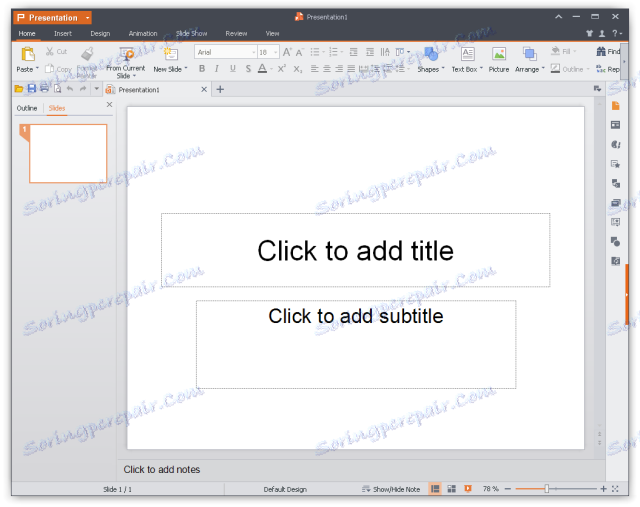Viewport: 640px width, 507px height.
Task: Increase indent level icon
Action: 370,52
